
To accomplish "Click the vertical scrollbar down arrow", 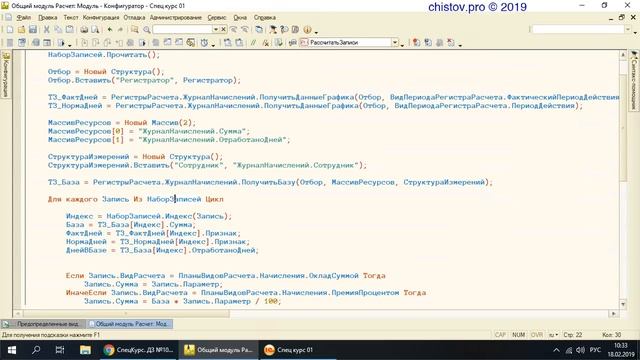I will [623, 304].
